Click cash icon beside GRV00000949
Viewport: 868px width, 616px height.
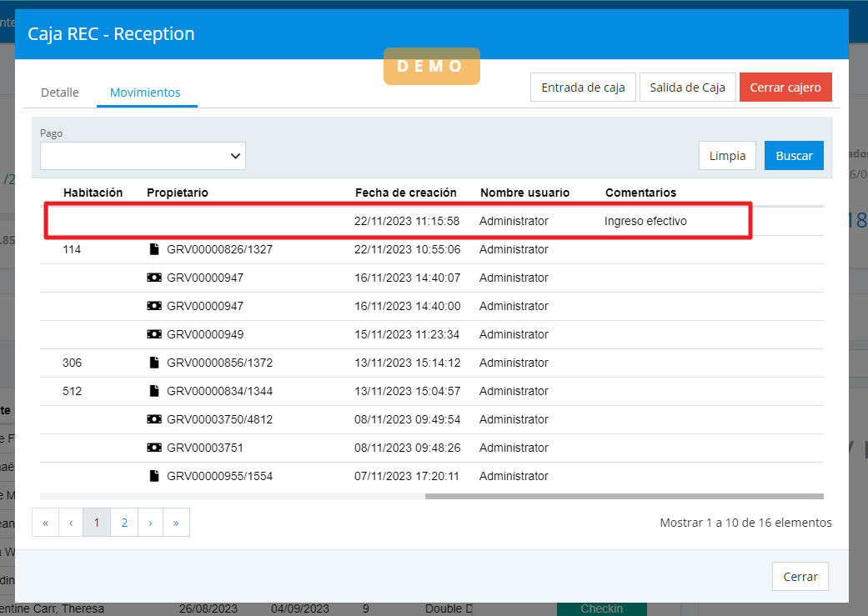pos(153,334)
